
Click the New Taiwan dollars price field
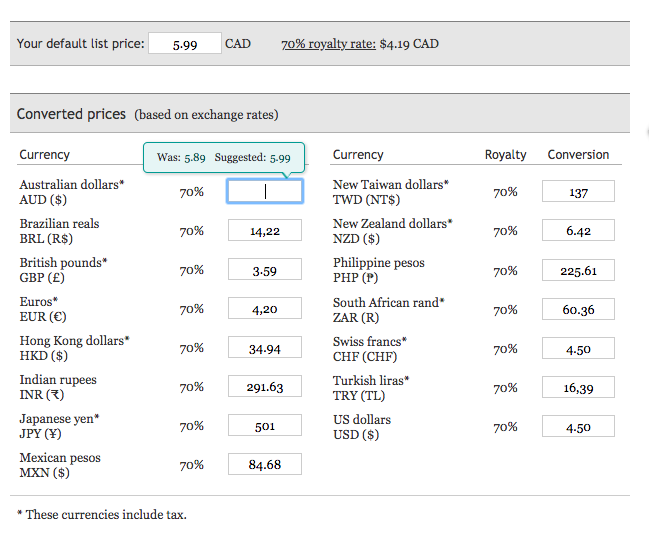coord(578,192)
